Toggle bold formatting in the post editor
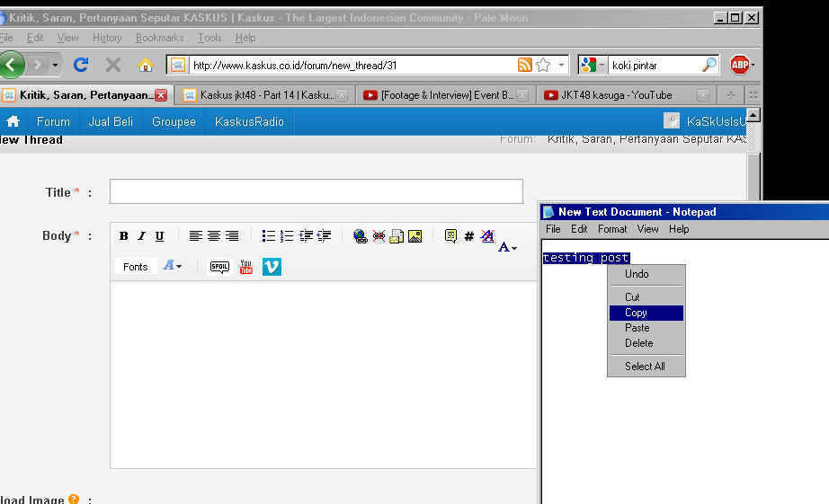 pyautogui.click(x=124, y=236)
